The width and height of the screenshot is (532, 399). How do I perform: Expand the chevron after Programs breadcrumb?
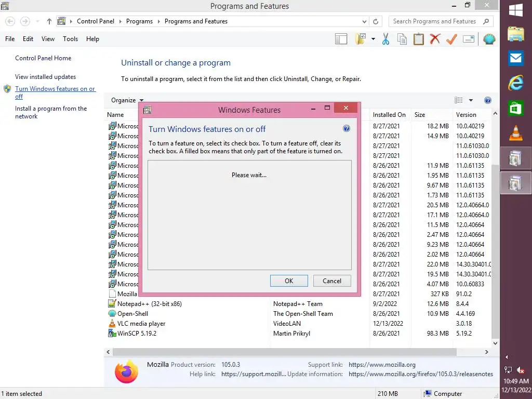click(158, 21)
